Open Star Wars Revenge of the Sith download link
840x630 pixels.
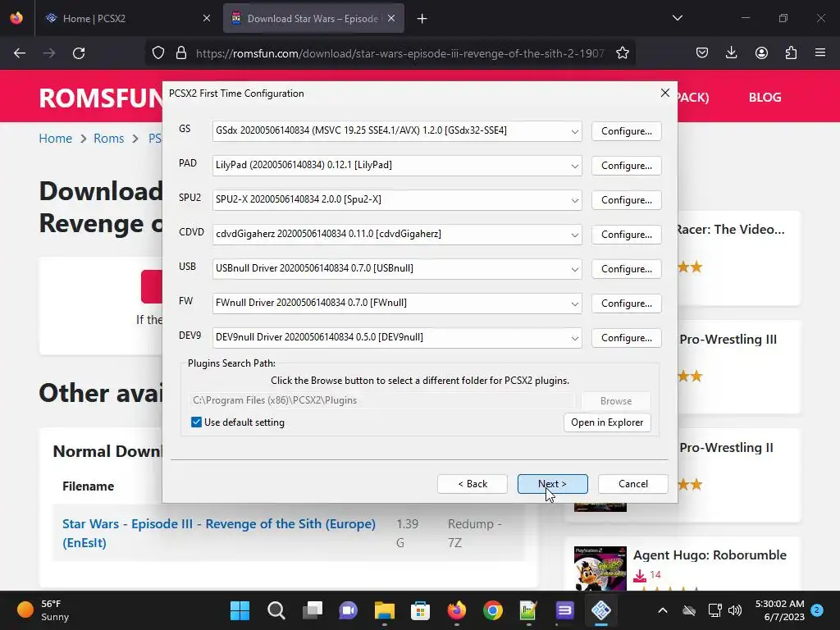click(218, 533)
